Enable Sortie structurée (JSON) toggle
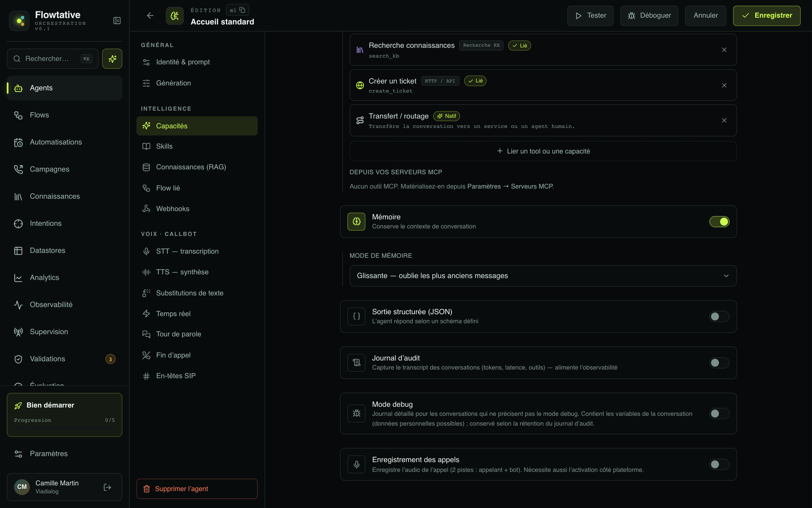This screenshot has width=812, height=508. coord(719,316)
